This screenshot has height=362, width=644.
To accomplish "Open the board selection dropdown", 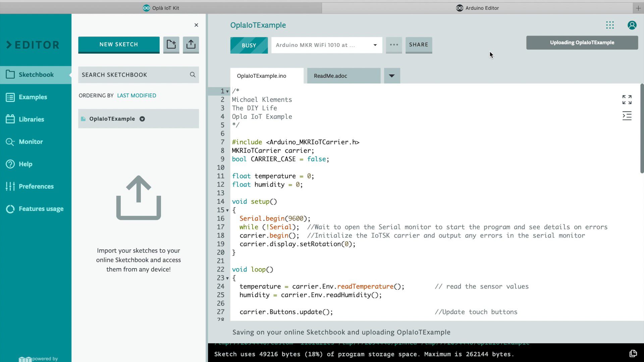I will click(x=375, y=45).
